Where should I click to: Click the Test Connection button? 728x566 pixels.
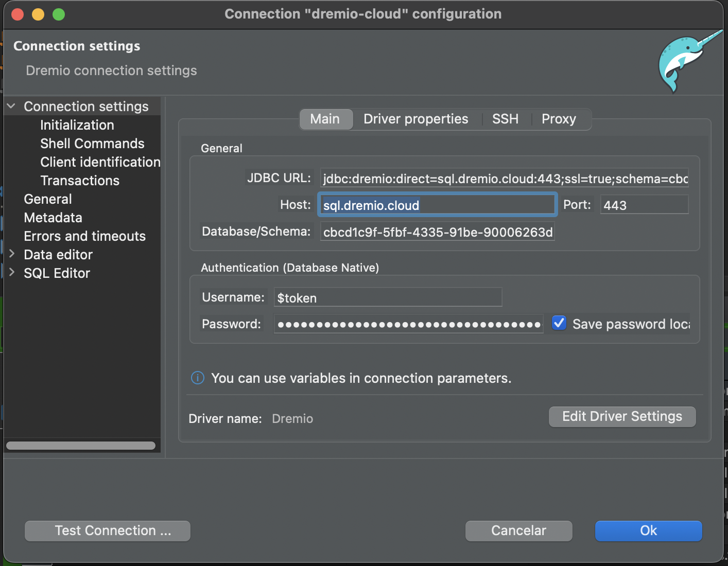(107, 530)
